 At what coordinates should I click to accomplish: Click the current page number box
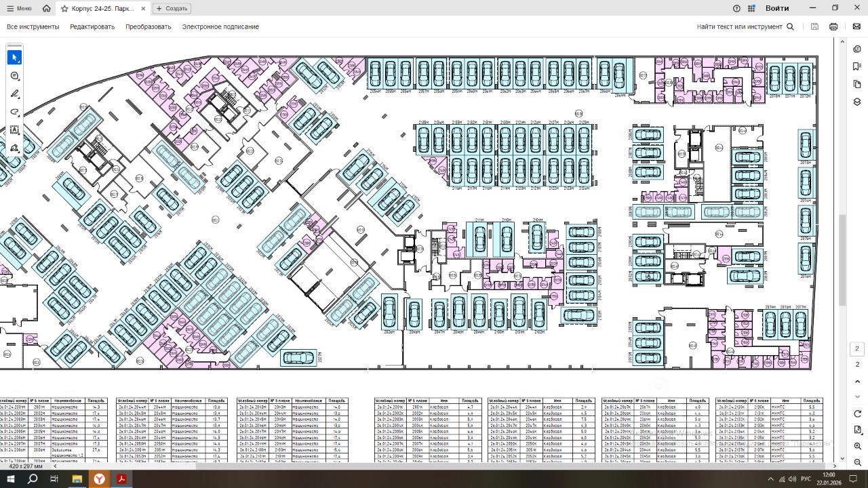[857, 349]
